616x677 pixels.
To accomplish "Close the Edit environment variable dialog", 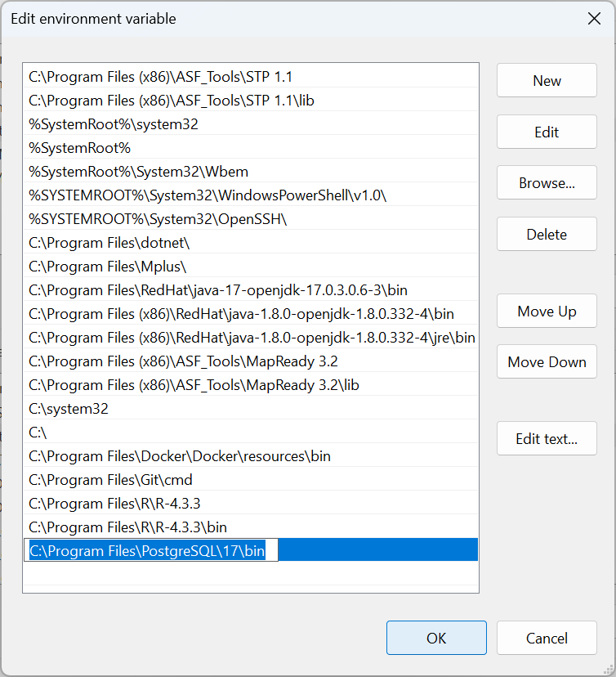I will tap(594, 19).
